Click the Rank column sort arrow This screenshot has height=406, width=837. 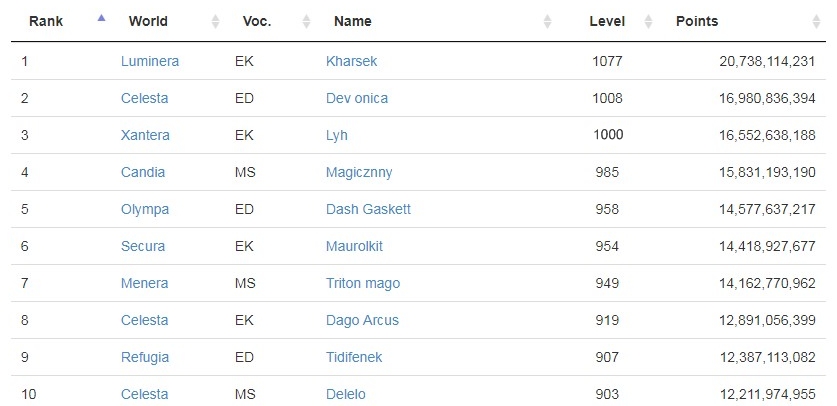tap(100, 18)
